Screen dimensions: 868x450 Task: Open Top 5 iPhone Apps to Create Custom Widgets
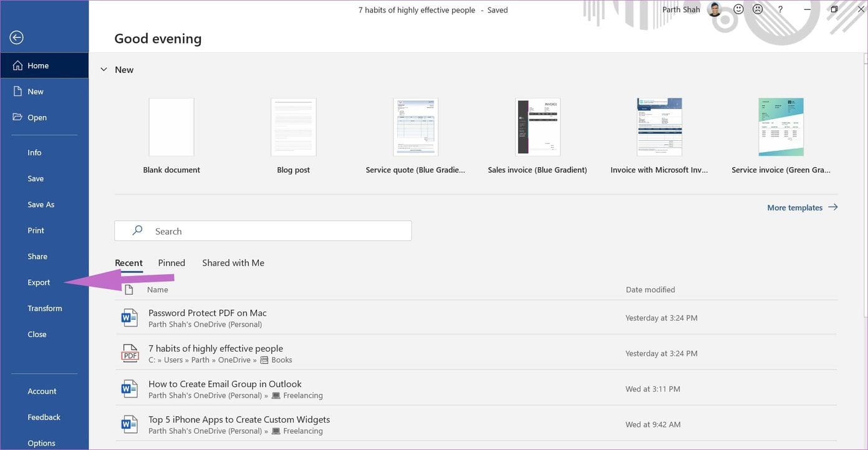point(476,424)
